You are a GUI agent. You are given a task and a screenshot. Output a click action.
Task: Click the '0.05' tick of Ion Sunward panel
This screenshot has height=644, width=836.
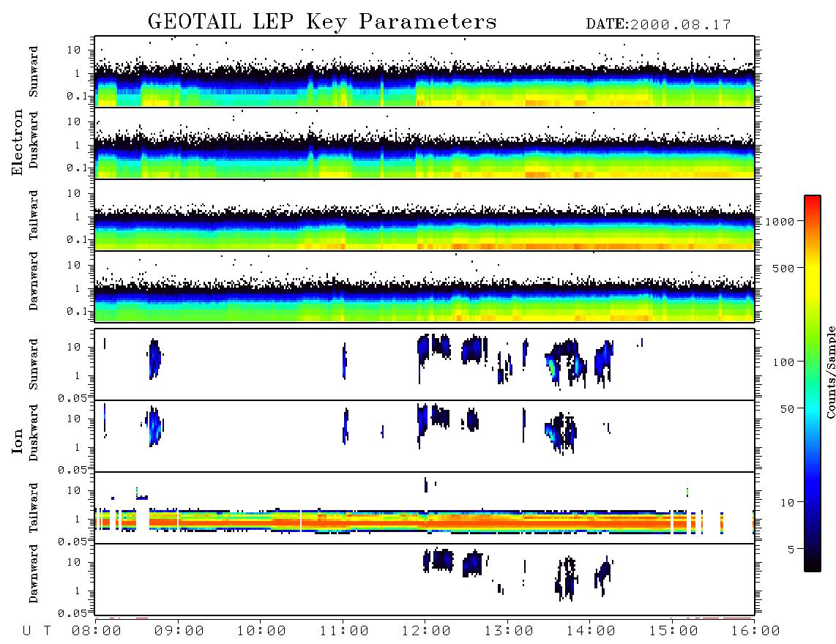click(x=72, y=397)
